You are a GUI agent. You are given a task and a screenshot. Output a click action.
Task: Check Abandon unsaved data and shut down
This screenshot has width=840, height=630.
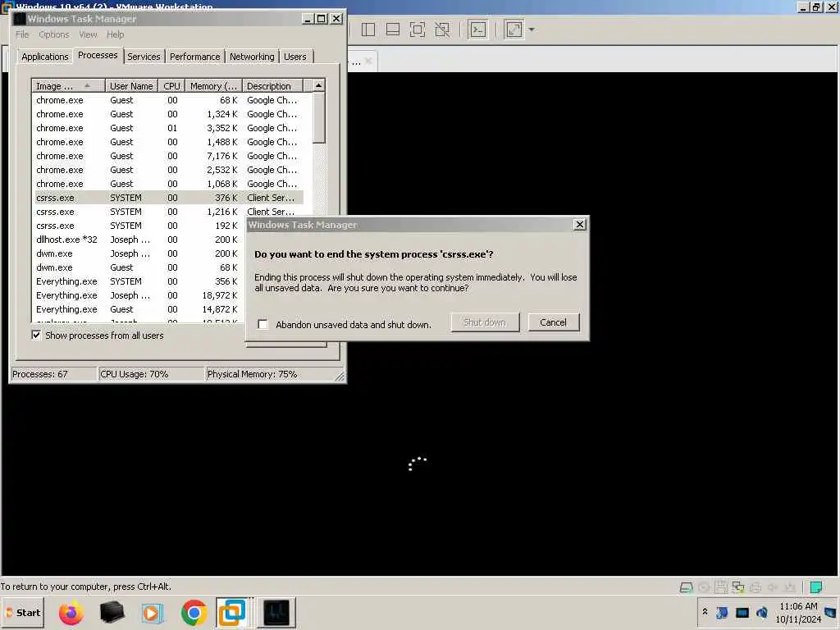click(x=263, y=324)
